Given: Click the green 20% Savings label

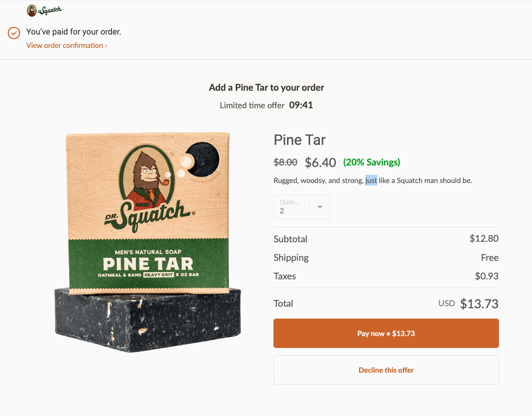Looking at the screenshot, I should (x=372, y=162).
